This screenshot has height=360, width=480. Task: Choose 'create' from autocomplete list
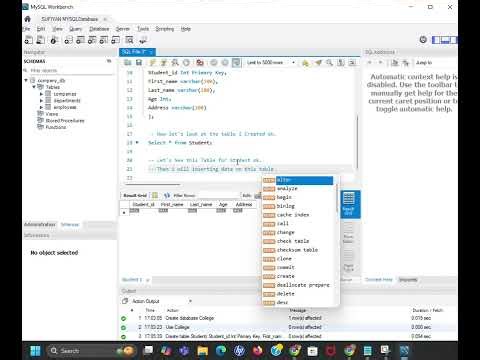coord(298,276)
